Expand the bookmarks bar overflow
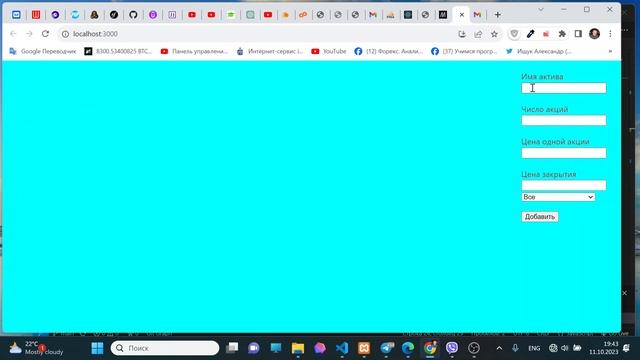Image resolution: width=640 pixels, height=360 pixels. pos(610,51)
